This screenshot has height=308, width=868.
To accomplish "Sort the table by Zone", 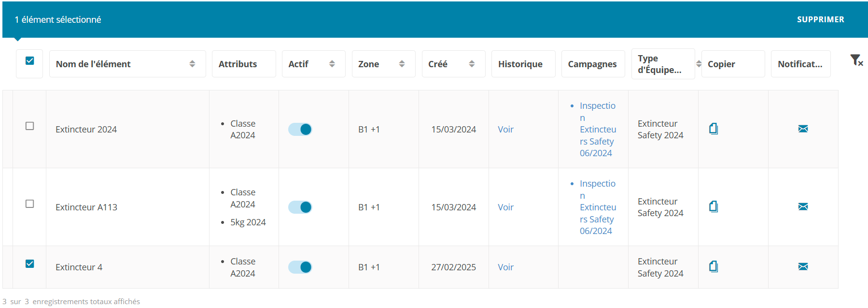I will (x=402, y=64).
